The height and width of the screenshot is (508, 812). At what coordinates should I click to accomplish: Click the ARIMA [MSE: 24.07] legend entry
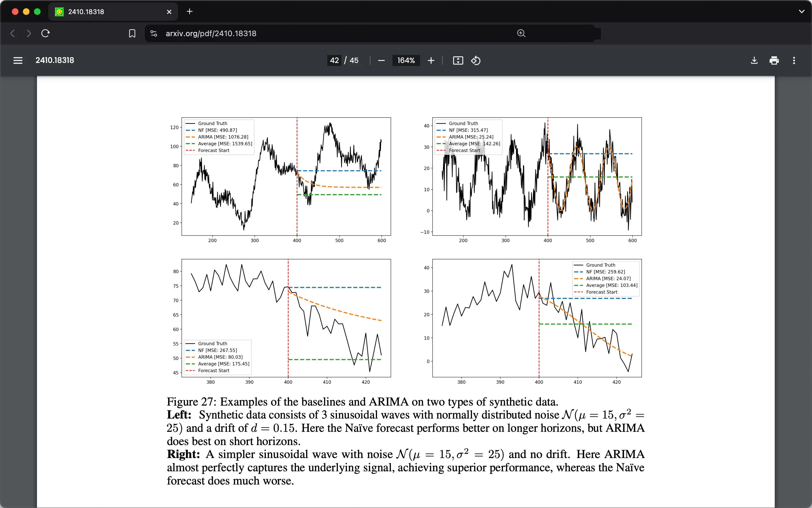click(x=603, y=279)
